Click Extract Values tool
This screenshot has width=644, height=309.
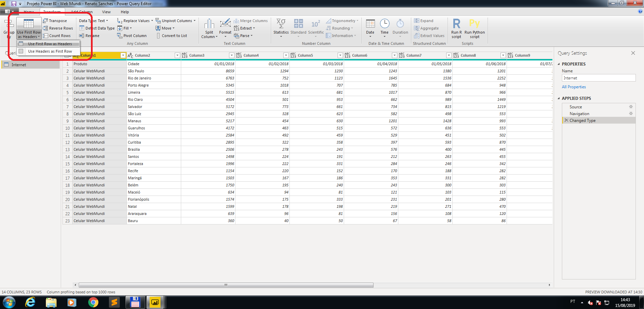pos(429,36)
